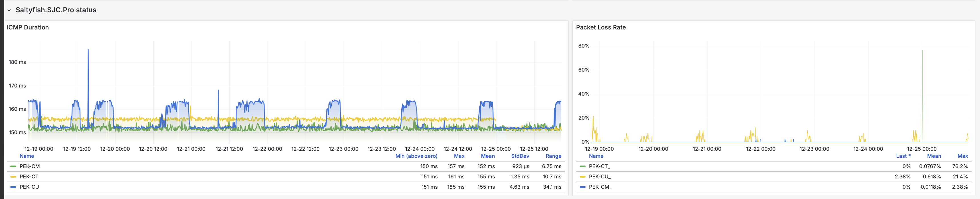Sort ICMP legend by Range column
Image resolution: width=980 pixels, height=199 pixels.
click(x=553, y=156)
